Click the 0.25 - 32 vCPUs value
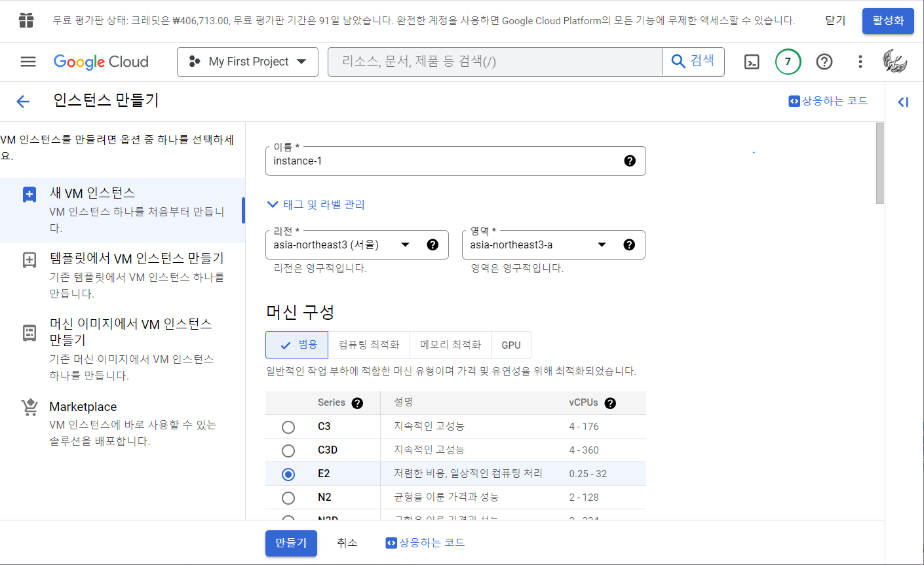This screenshot has width=924, height=565. point(588,474)
